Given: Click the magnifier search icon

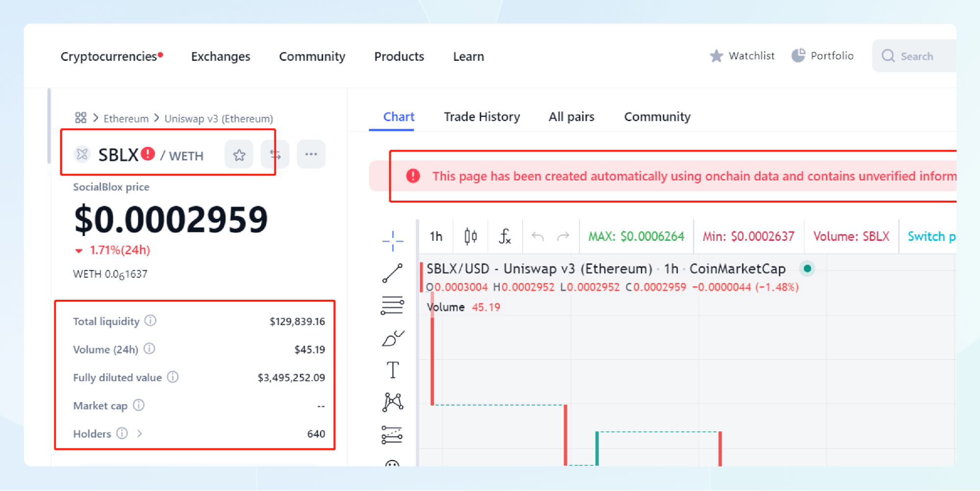Looking at the screenshot, I should pyautogui.click(x=888, y=56).
